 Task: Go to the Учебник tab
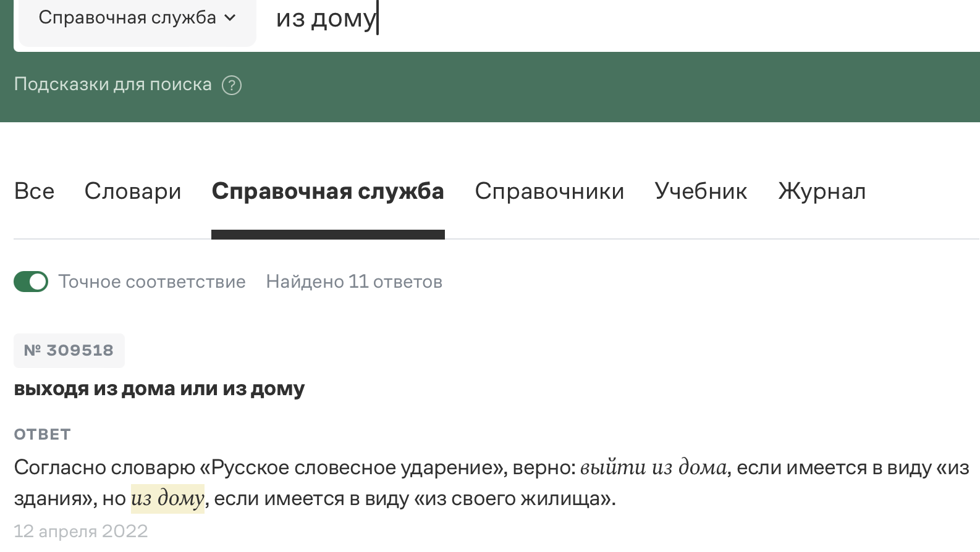click(701, 191)
